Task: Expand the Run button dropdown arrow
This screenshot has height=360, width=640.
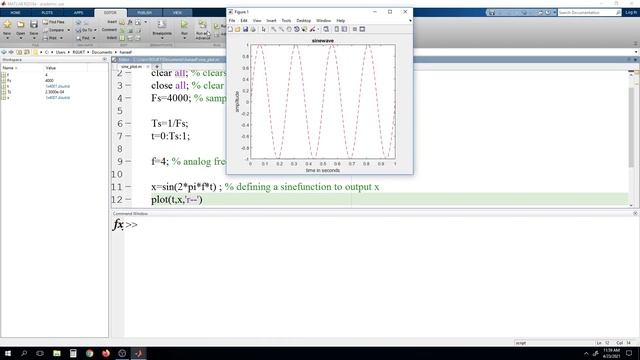Action: pyautogui.click(x=184, y=38)
